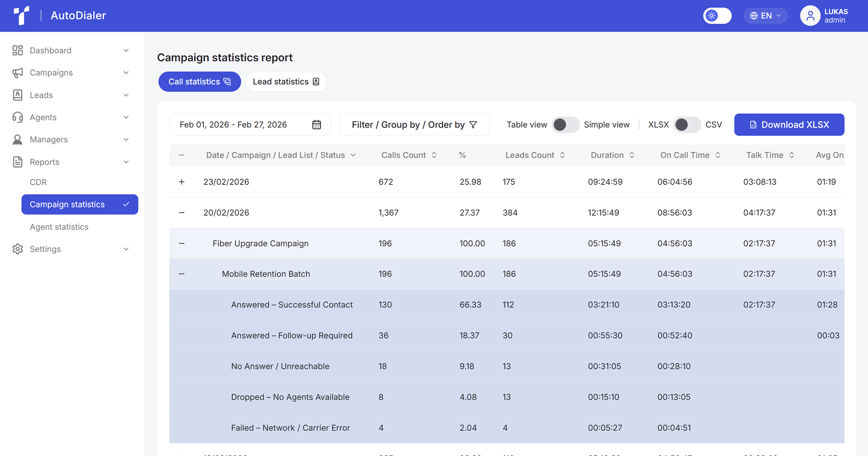Switch to Lead statistics tab

[x=286, y=82]
